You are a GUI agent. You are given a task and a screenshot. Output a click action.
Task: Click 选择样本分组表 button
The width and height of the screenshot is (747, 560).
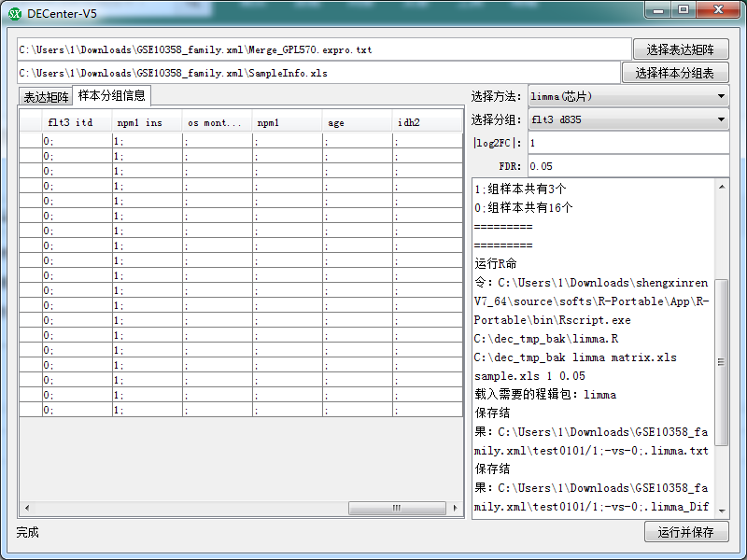(675, 73)
